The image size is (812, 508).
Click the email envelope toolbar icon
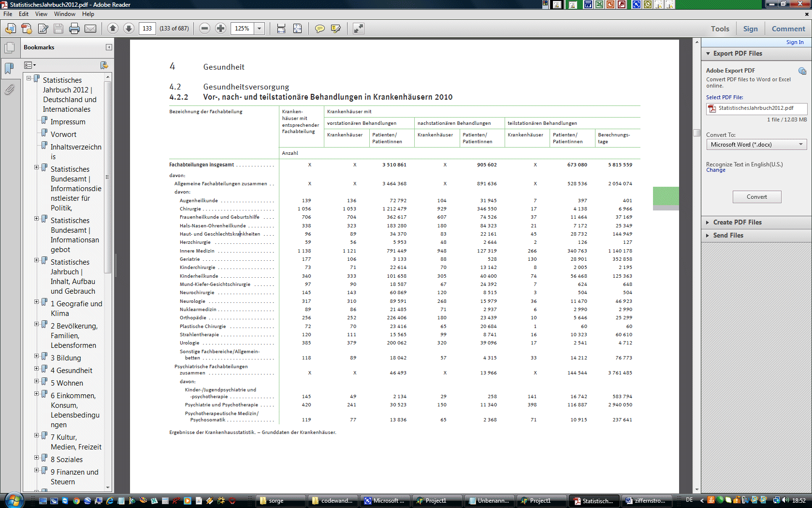(90, 29)
